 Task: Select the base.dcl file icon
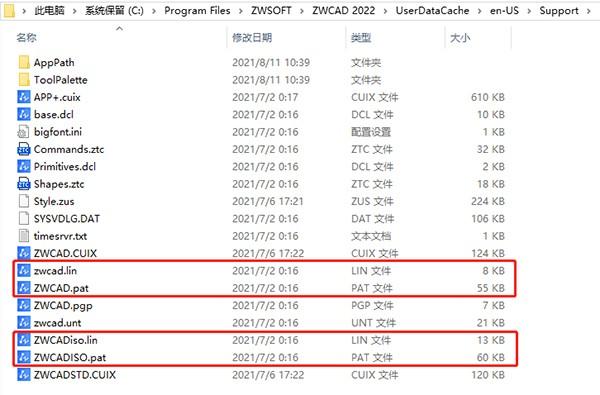point(24,114)
